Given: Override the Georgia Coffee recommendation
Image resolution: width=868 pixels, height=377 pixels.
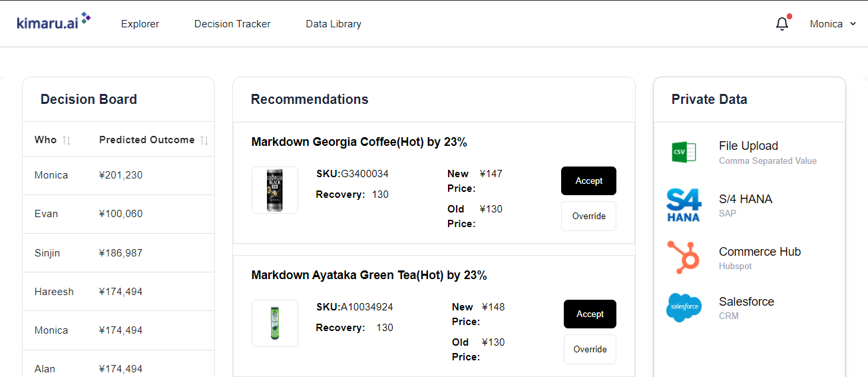Looking at the screenshot, I should tap(588, 216).
